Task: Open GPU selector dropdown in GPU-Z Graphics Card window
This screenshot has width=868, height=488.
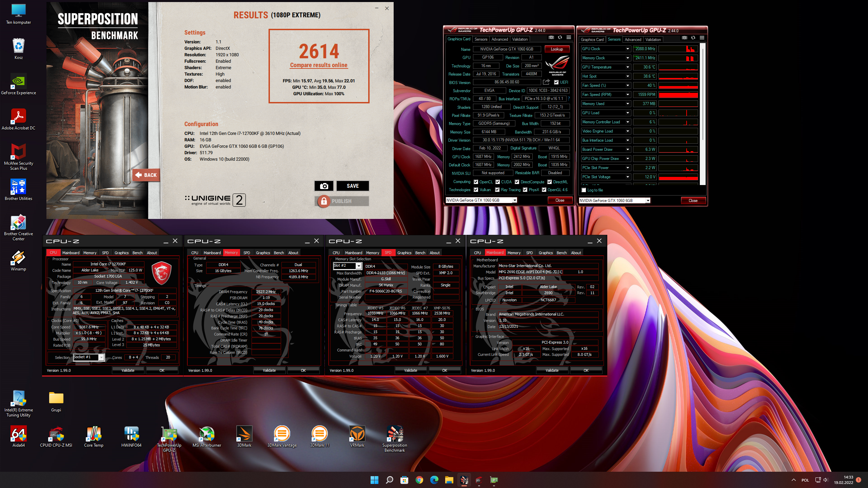Action: 514,200
